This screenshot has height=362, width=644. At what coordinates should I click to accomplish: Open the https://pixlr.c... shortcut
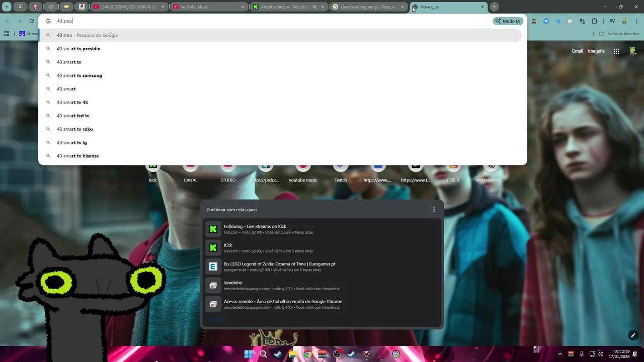pyautogui.click(x=265, y=172)
